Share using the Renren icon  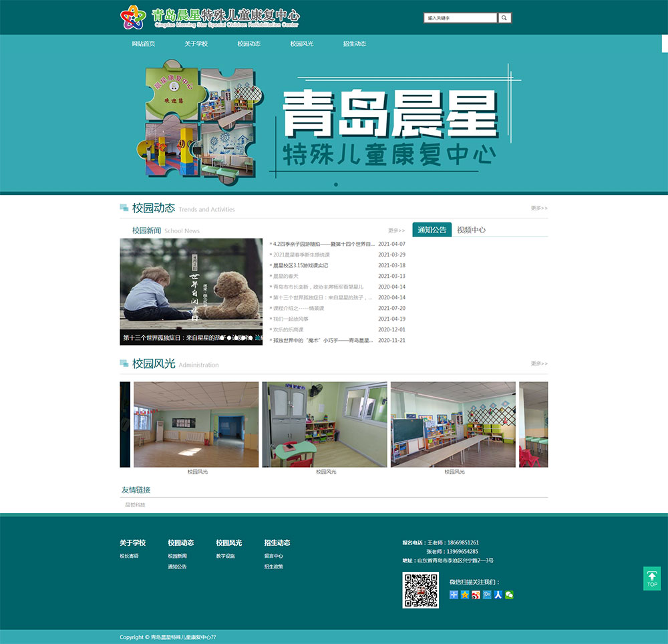click(498, 595)
